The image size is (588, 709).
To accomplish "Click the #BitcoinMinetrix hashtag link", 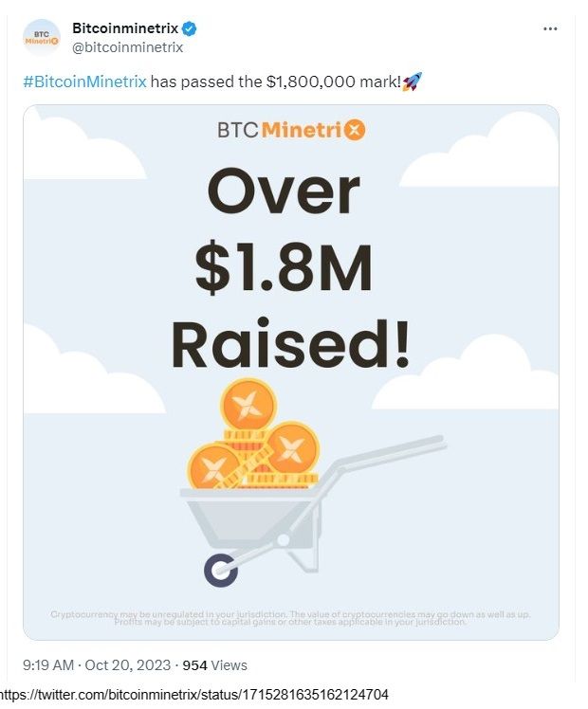I will 85,82.
